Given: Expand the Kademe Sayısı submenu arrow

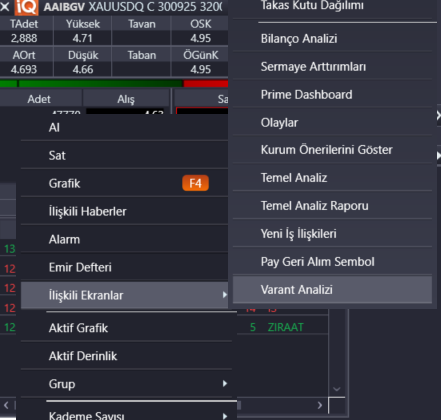Looking at the screenshot, I should pos(225,416).
